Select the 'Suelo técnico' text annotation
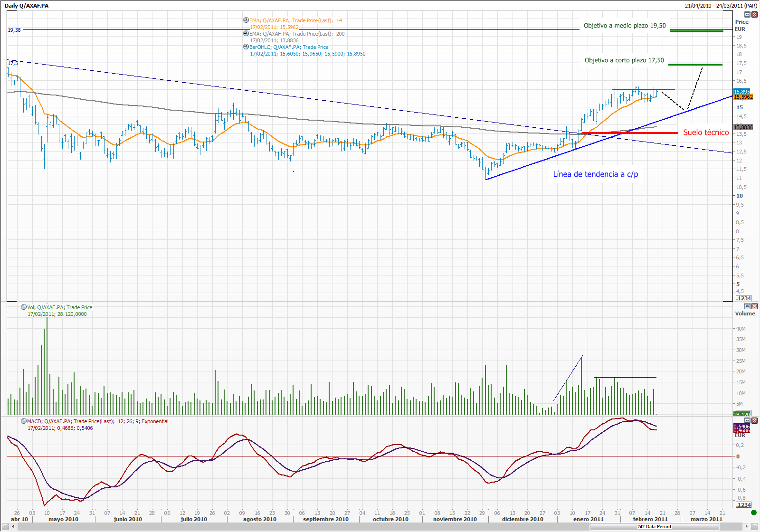 pos(705,133)
